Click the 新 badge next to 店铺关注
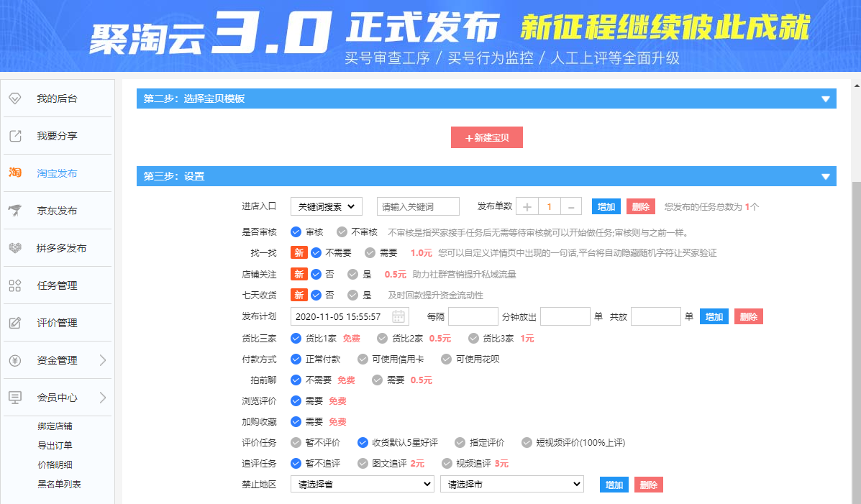This screenshot has width=861, height=504. coord(299,274)
